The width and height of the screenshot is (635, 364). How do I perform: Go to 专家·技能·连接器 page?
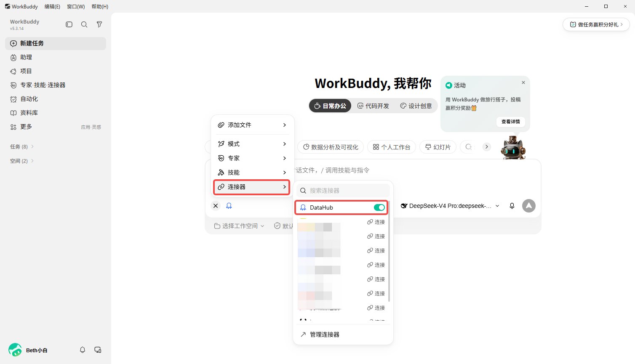56,85
